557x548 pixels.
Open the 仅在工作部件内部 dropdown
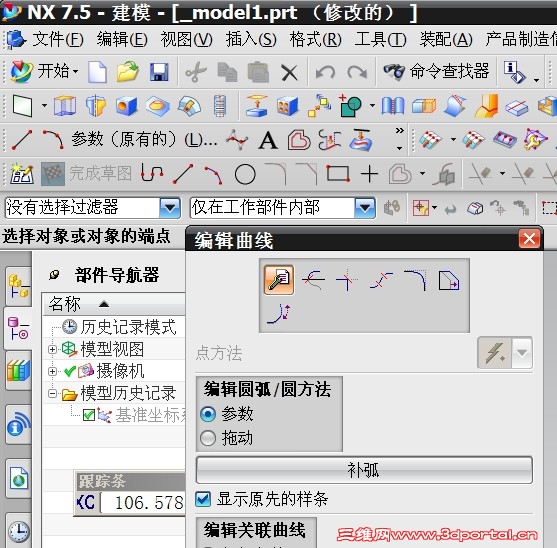[x=365, y=207]
